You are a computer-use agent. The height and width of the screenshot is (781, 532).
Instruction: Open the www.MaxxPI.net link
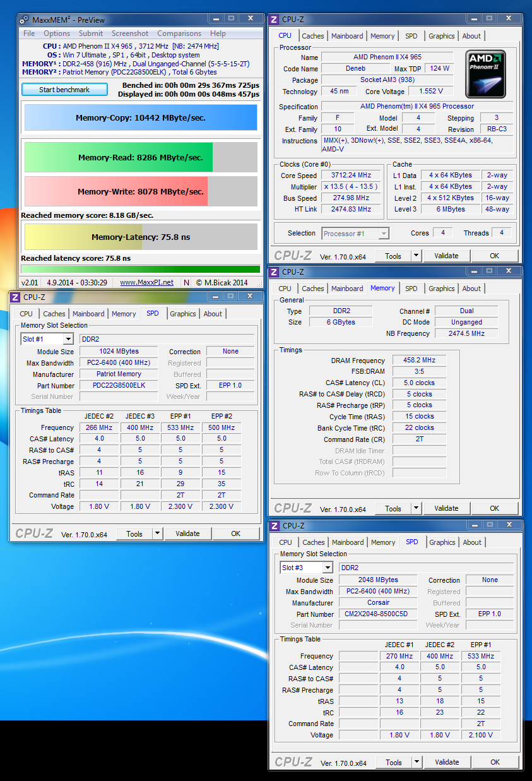(x=146, y=282)
